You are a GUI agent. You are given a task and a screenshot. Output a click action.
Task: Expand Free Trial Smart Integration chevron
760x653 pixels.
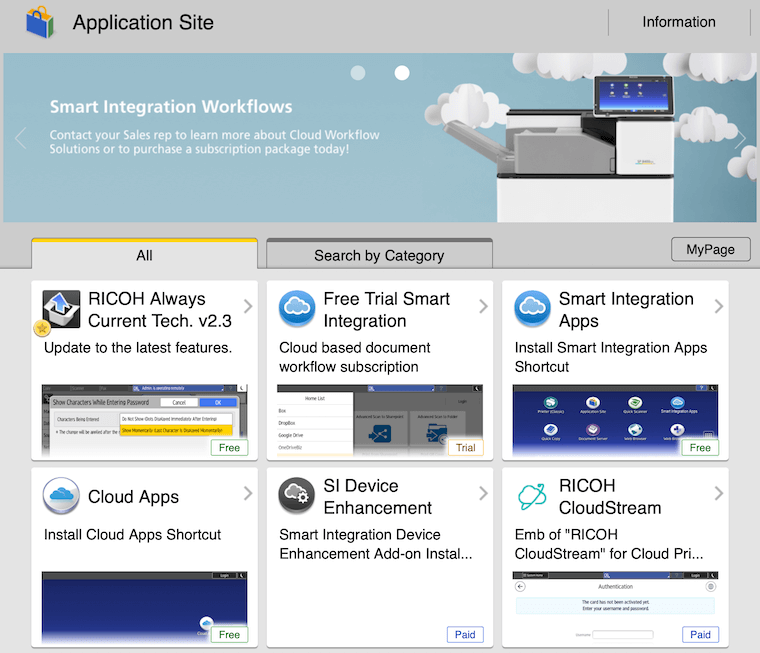pos(483,306)
